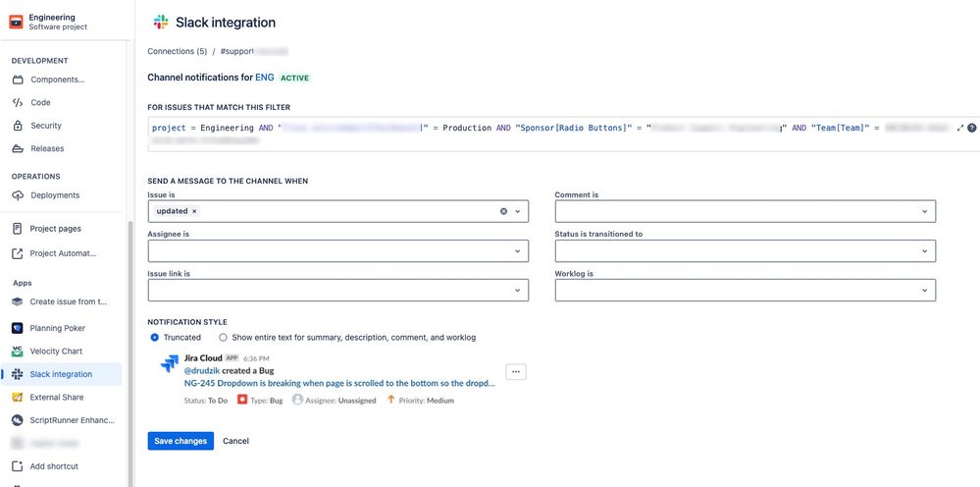Click the ACTIVE status badge
This screenshot has width=980, height=487.
click(295, 79)
